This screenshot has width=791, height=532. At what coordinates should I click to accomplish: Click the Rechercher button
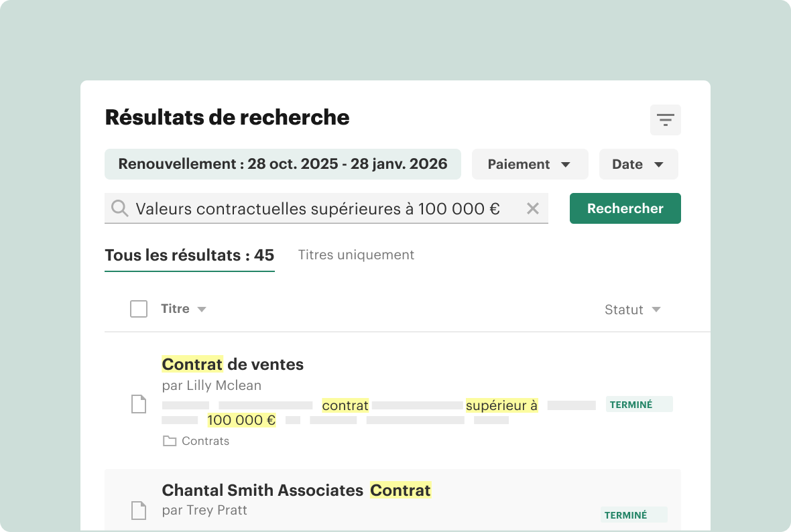(x=625, y=208)
